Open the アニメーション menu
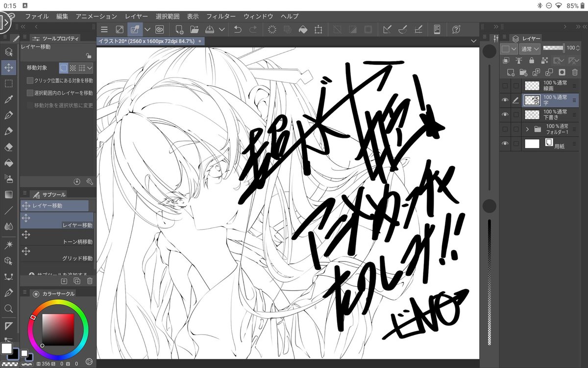Screen dimensions: 588x368 coord(97,16)
